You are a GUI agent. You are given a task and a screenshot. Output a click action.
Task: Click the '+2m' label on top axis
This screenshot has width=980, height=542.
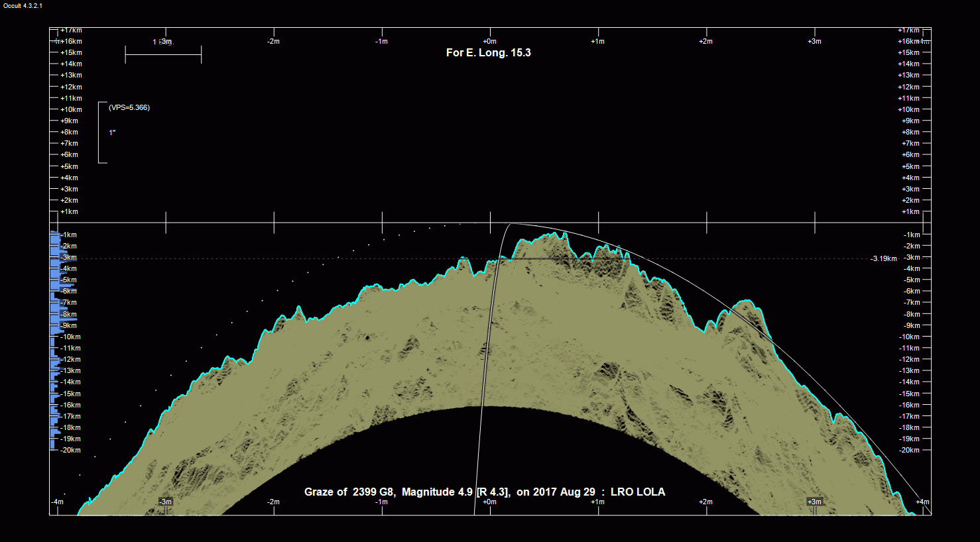tap(706, 41)
